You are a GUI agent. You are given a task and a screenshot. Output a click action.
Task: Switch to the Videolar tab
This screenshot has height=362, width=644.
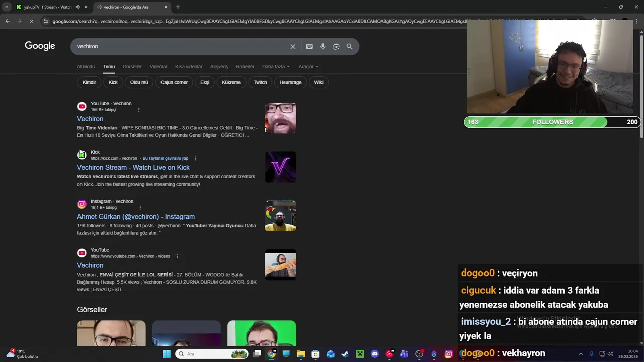pos(158,67)
